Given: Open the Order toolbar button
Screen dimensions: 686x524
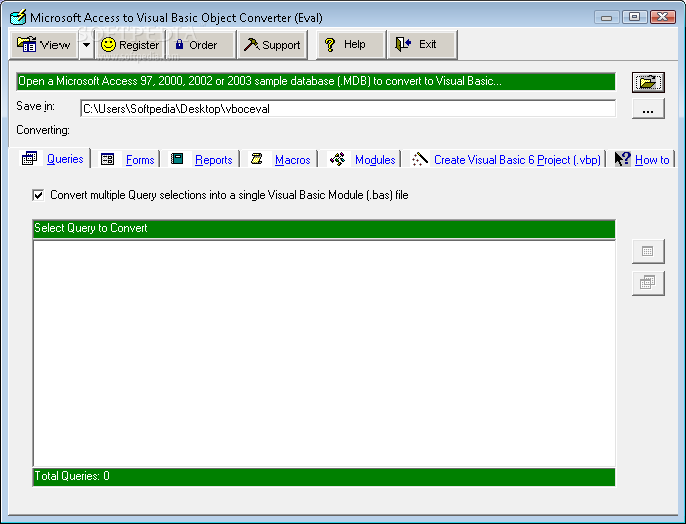Looking at the screenshot, I should click(x=201, y=45).
